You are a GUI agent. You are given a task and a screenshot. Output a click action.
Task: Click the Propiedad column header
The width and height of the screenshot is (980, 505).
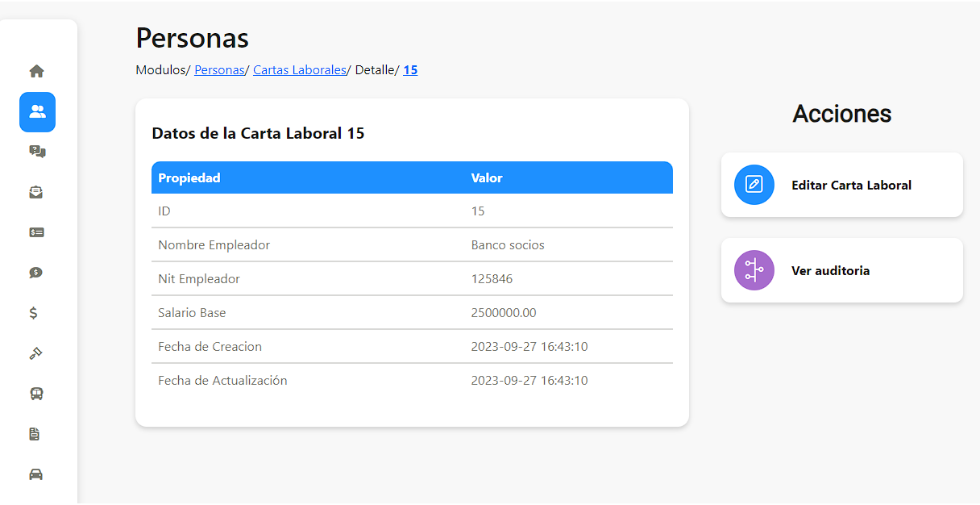point(189,177)
